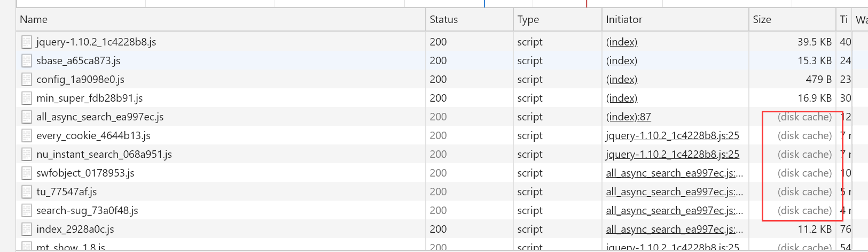This screenshot has width=868, height=252.
Task: Sort requests by Name column header
Action: click(34, 19)
